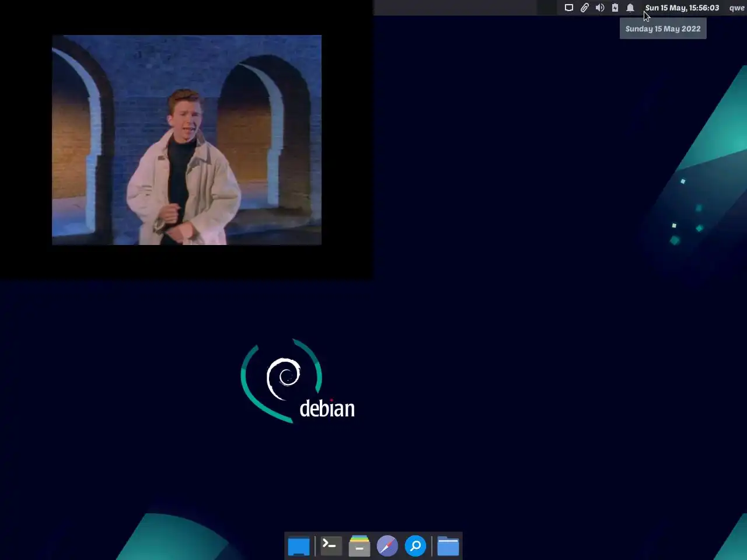Image resolution: width=747 pixels, height=560 pixels.
Task: Open the application finder magnifier icon
Action: 416,546
